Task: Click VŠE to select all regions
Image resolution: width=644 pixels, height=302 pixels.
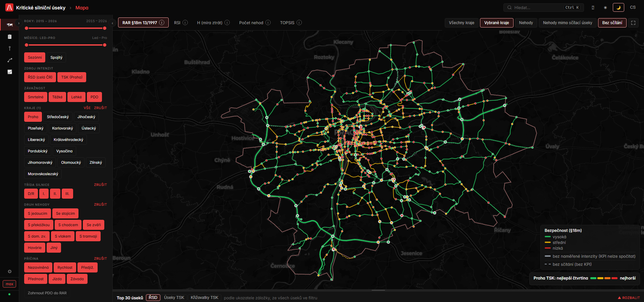Action: [87, 108]
